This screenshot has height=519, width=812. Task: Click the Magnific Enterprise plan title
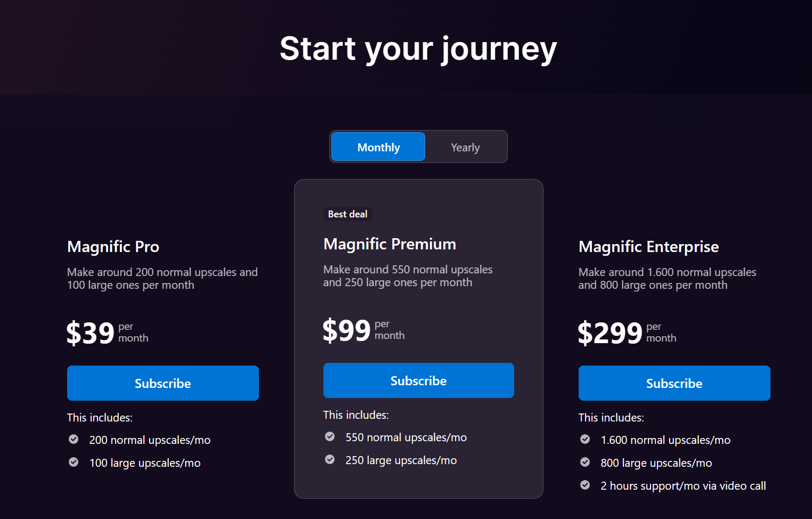click(648, 247)
